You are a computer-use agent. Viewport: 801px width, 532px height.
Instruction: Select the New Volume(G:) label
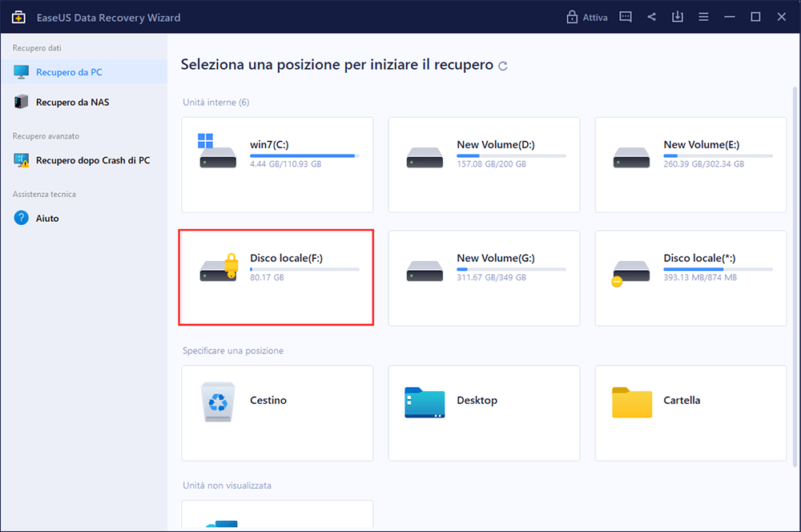coord(496,258)
